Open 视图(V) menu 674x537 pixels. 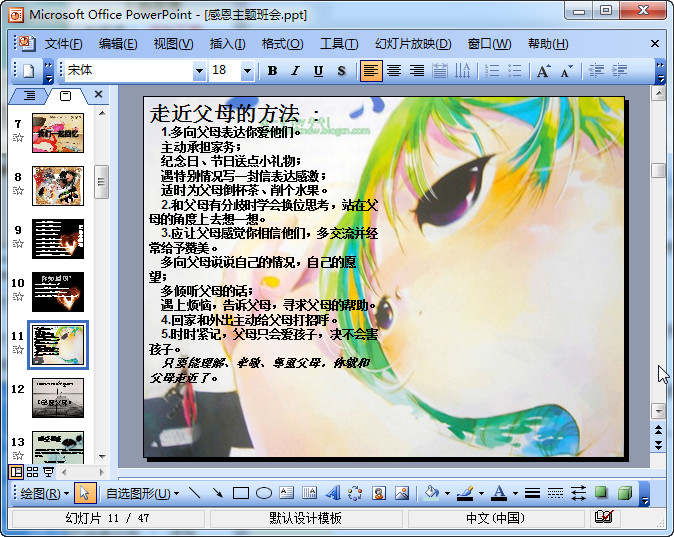(173, 44)
